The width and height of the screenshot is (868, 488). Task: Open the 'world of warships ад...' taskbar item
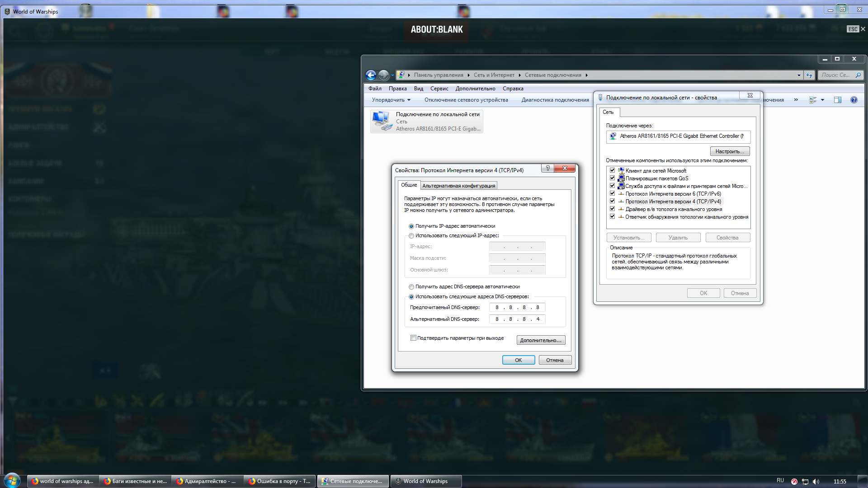tap(63, 481)
